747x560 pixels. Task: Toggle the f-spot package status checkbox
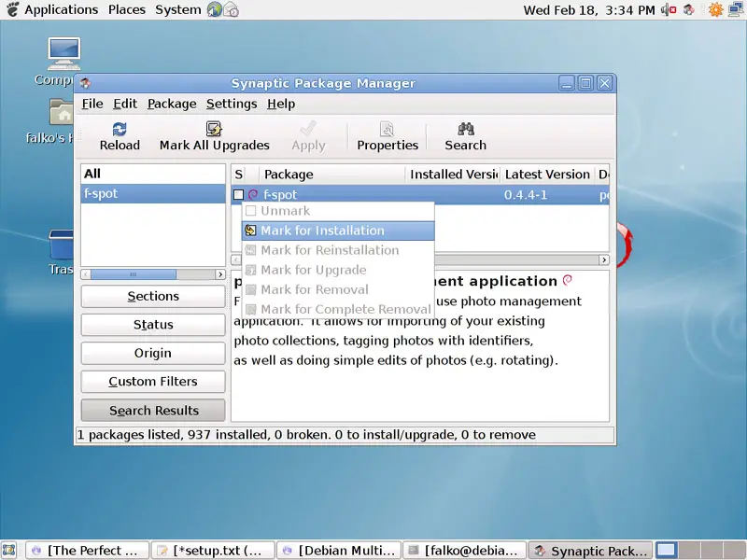tap(239, 194)
